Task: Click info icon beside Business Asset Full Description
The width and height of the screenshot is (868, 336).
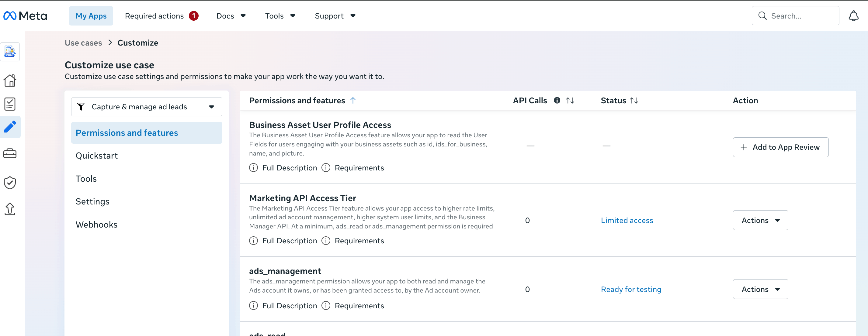Action: [253, 168]
